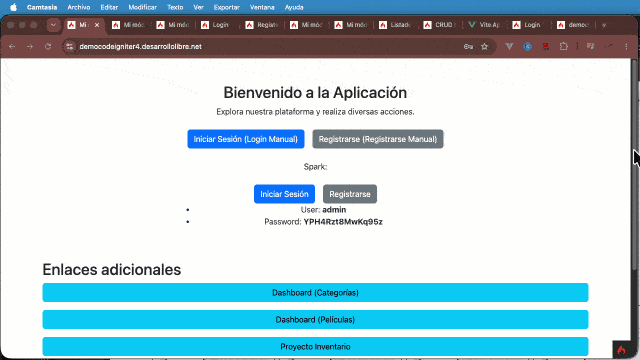This screenshot has height=360, width=640.
Task: Click the Bienvenido a la Aplicación heading
Action: click(315, 93)
